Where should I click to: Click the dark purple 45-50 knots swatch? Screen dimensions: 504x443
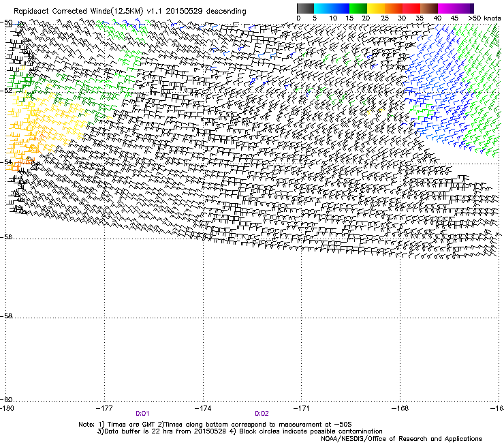click(x=464, y=8)
